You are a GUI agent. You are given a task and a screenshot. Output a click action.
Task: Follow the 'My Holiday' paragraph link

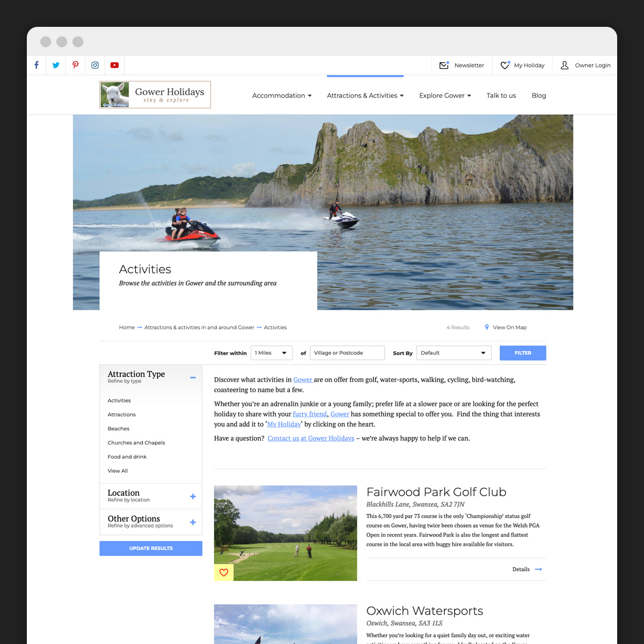click(284, 424)
